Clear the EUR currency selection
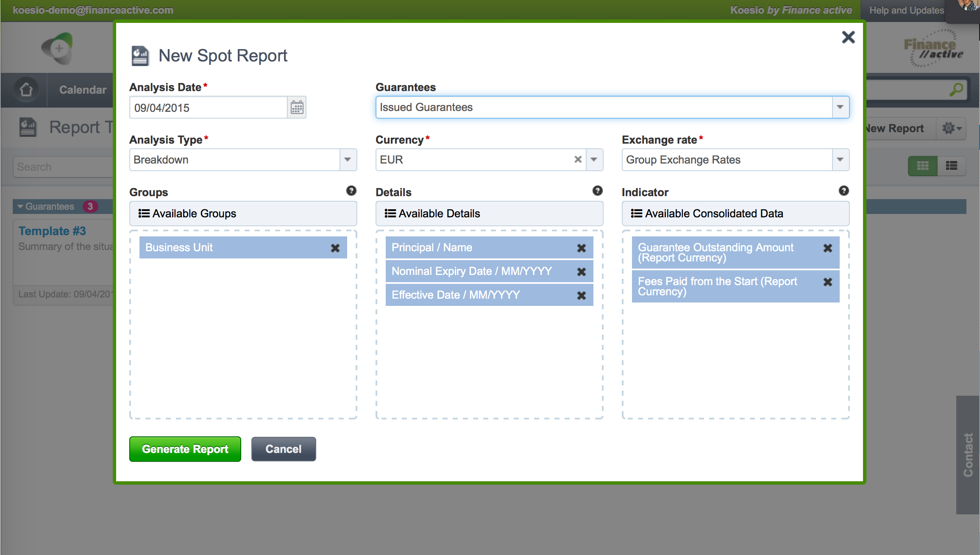Image resolution: width=980 pixels, height=555 pixels. click(578, 160)
